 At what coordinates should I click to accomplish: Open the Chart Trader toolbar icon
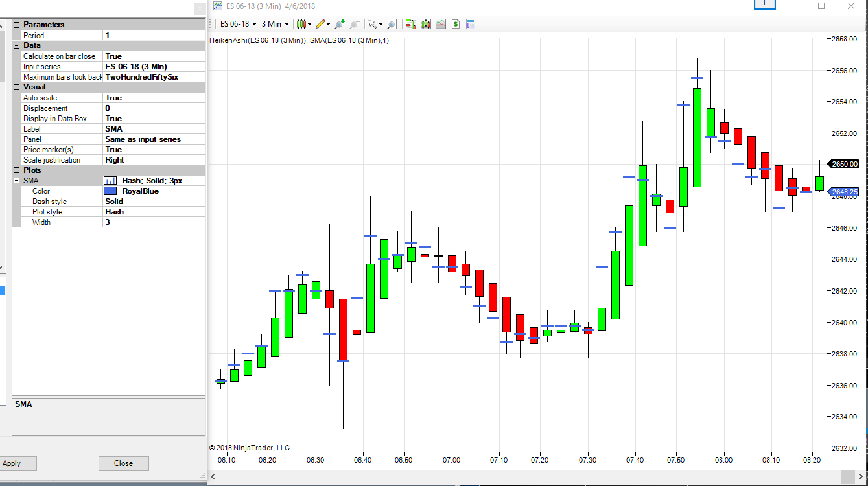[410, 24]
